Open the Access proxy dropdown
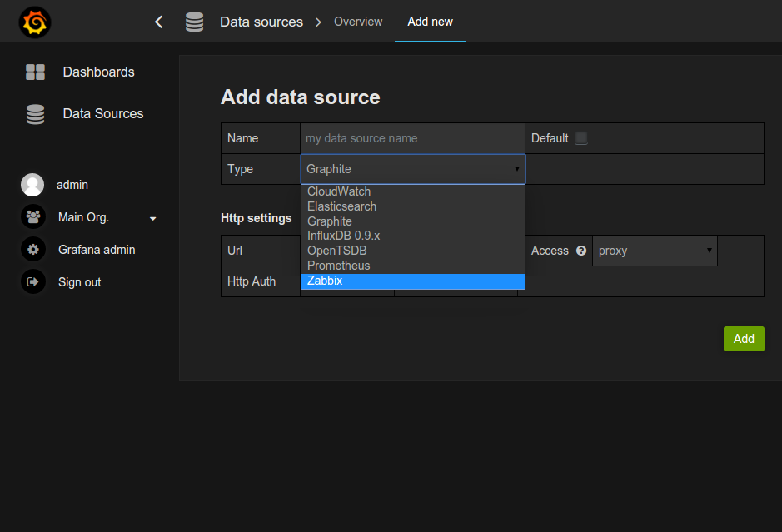The width and height of the screenshot is (782, 532). tap(655, 251)
